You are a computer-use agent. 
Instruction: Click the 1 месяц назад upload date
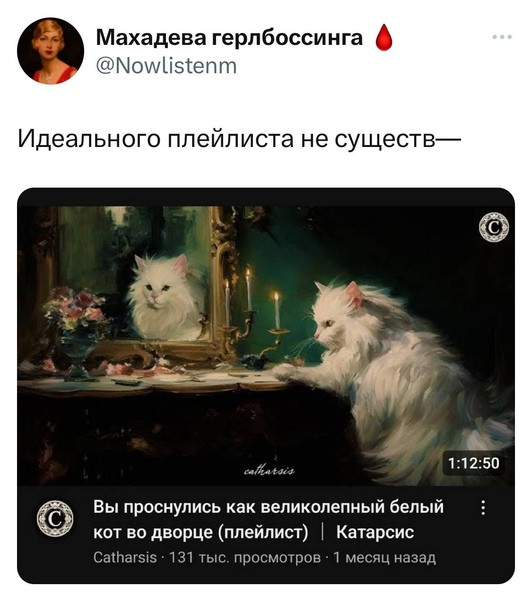[x=384, y=557]
